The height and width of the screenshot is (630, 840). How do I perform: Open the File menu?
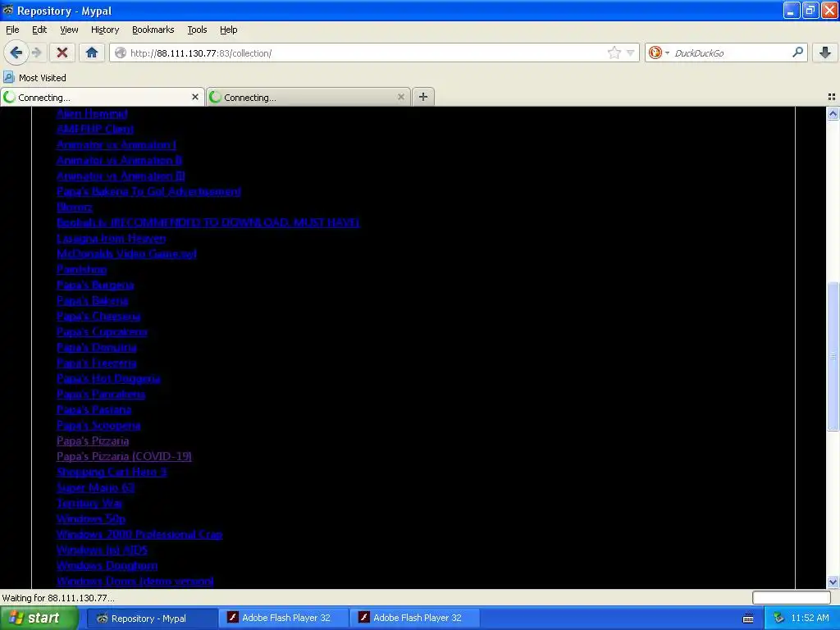coord(12,30)
